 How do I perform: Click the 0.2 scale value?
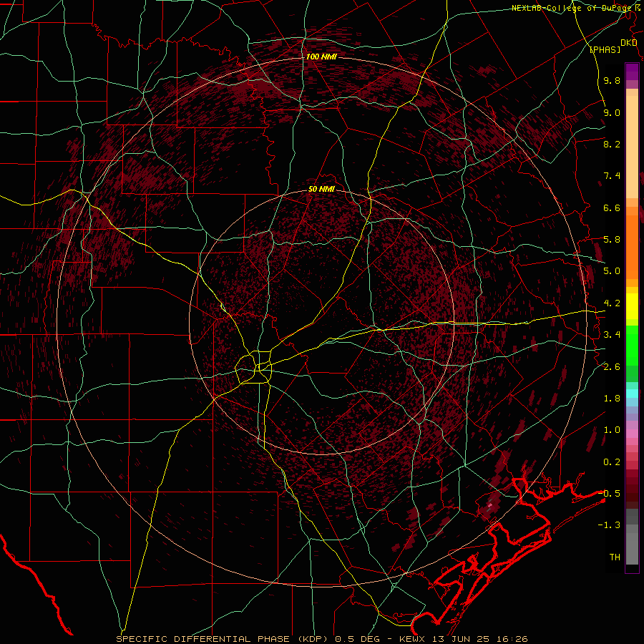click(x=612, y=462)
